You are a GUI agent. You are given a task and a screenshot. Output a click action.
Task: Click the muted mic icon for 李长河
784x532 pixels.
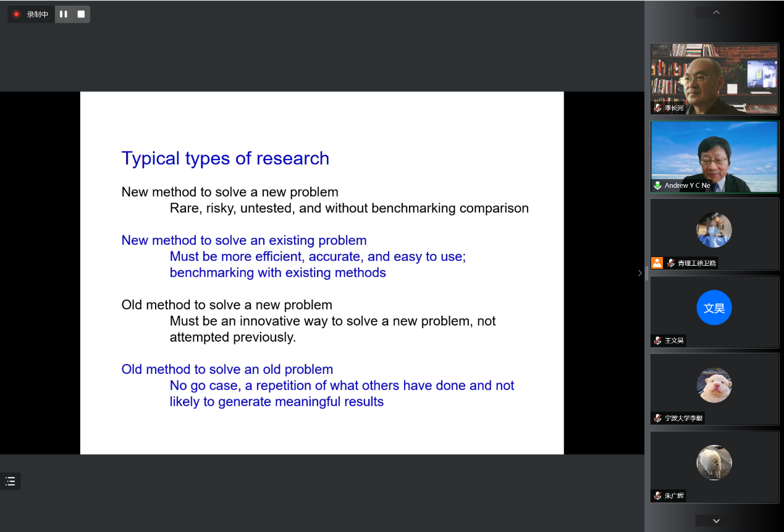pos(658,108)
